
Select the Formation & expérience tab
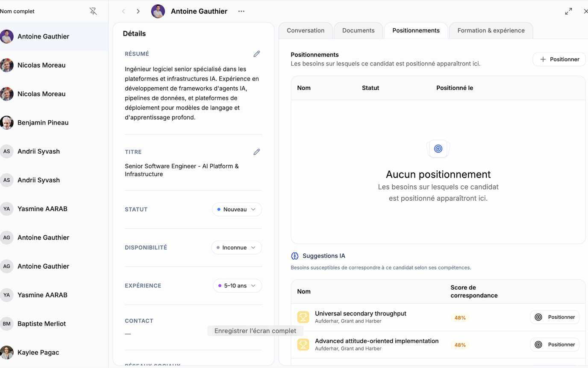[x=491, y=30]
